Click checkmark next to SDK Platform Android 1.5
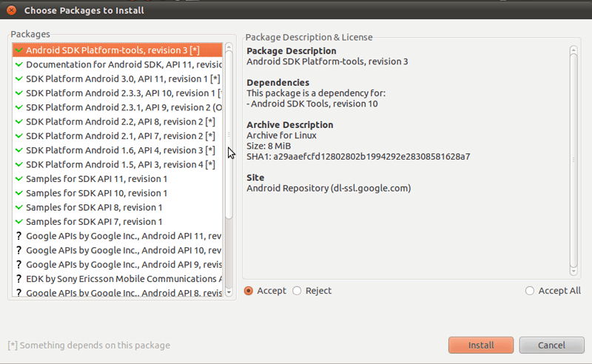592x364 pixels. click(19, 165)
